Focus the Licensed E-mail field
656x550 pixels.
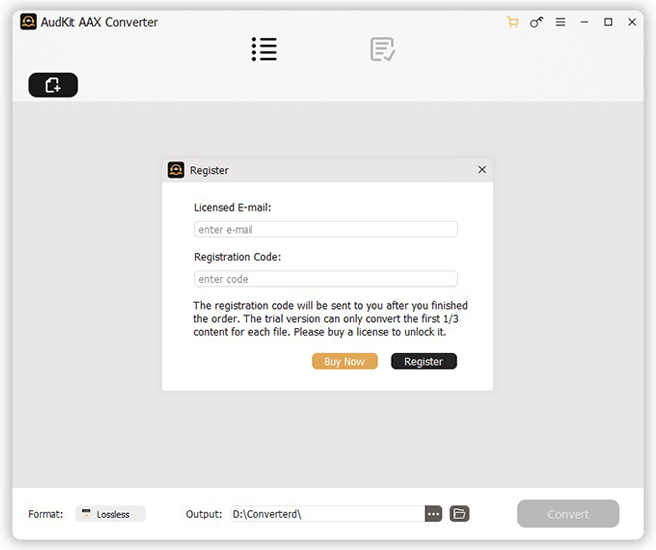pyautogui.click(x=325, y=230)
